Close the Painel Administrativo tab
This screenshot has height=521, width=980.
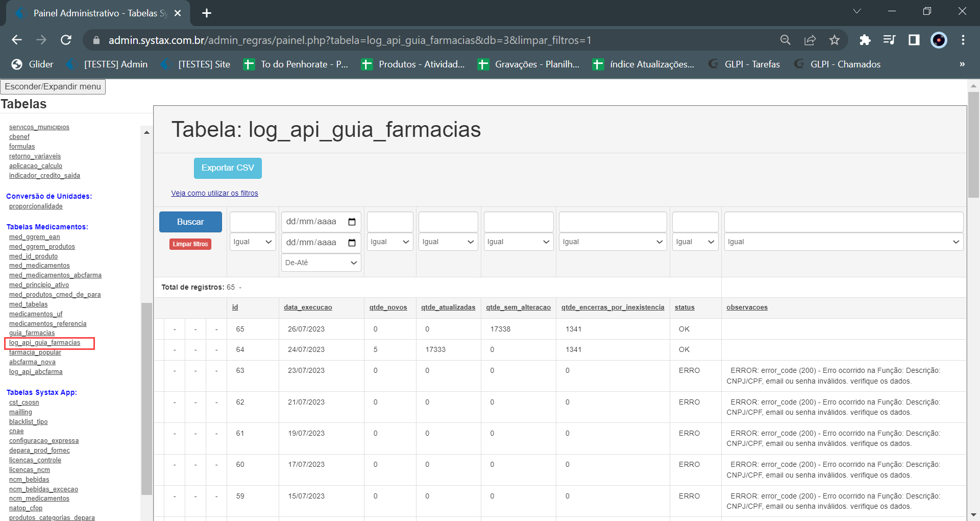click(178, 13)
